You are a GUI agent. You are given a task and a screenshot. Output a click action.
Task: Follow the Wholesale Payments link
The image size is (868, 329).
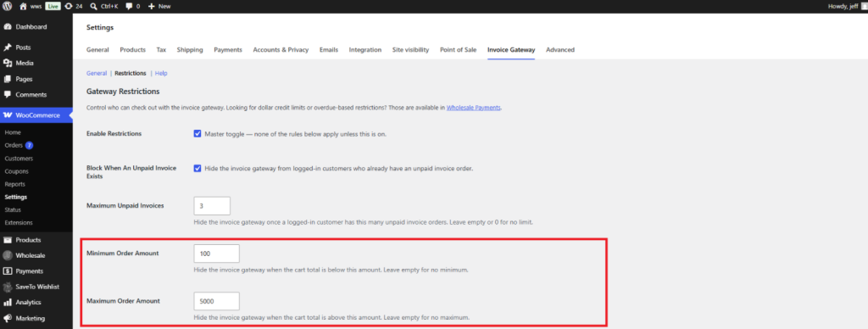point(474,108)
